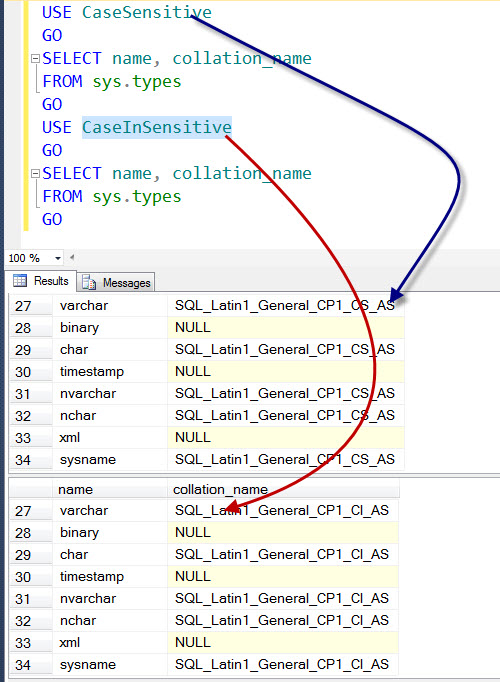Image resolution: width=500 pixels, height=682 pixels.
Task: Select binary row's NULL in the CS_AS grid
Action: point(286,327)
